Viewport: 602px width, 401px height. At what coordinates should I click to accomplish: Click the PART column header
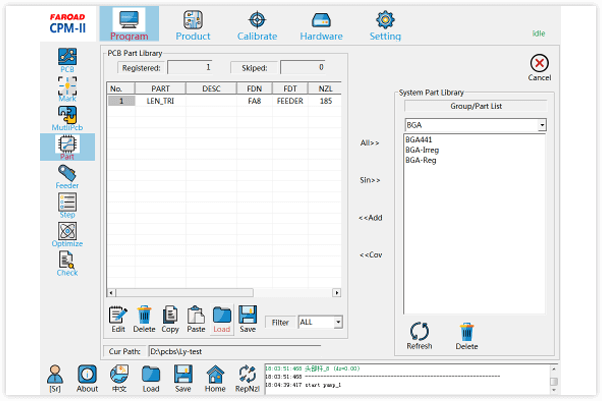click(160, 89)
